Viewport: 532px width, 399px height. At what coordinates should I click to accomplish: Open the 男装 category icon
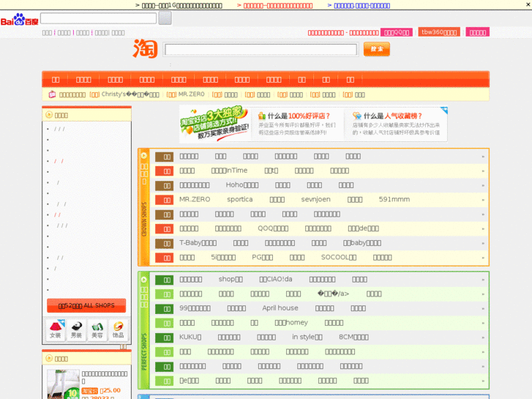click(76, 329)
